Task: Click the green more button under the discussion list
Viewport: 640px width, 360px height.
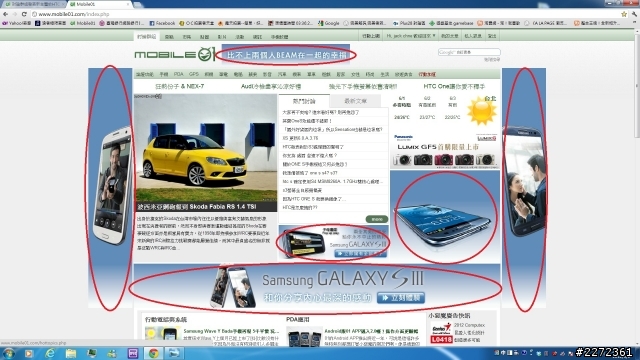Action: click(376, 219)
